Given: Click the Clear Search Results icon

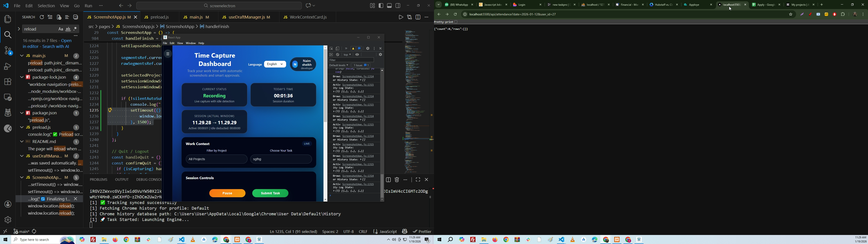Looking at the screenshot, I should (x=50, y=18).
